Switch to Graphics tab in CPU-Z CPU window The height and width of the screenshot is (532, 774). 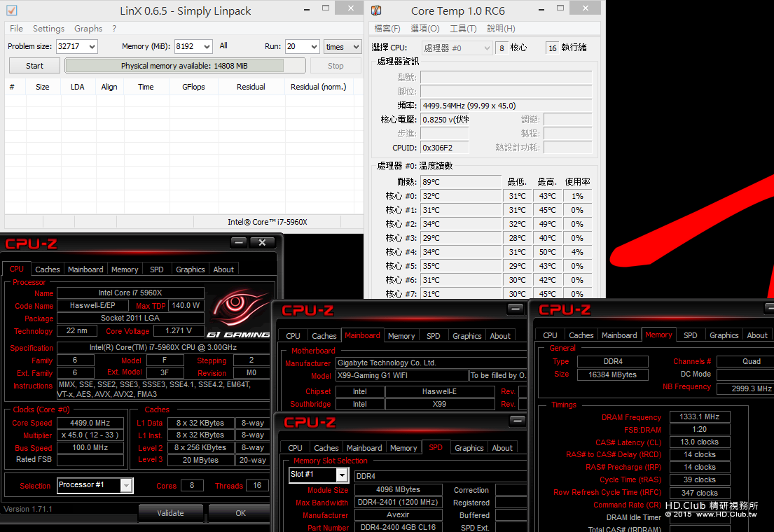click(190, 269)
